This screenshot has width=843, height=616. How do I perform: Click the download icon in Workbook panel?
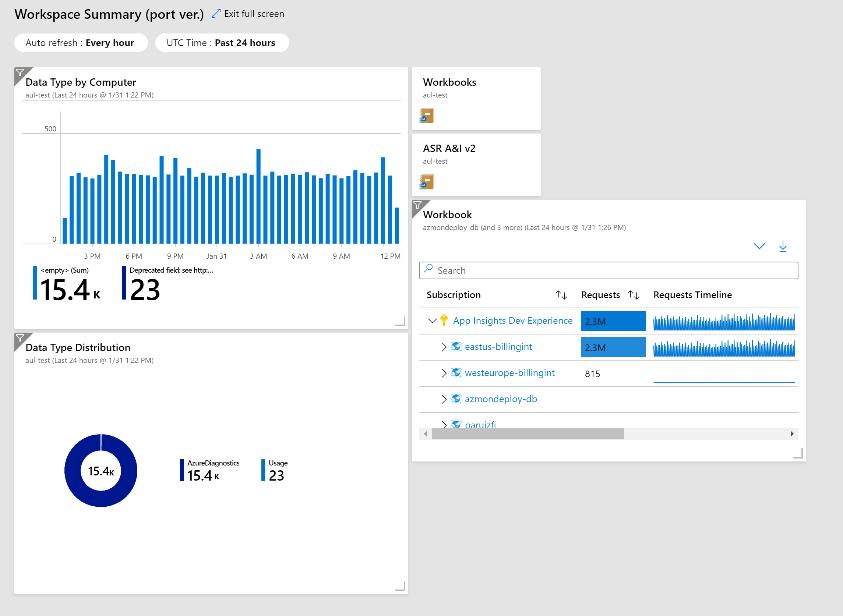coord(783,247)
